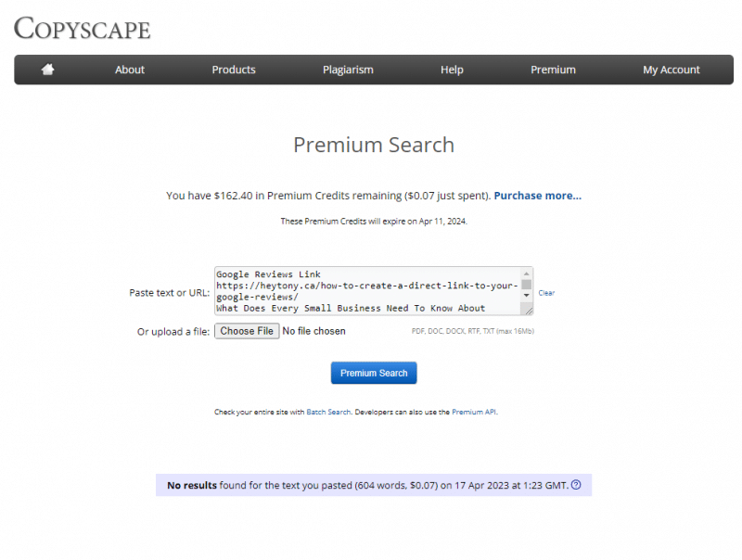Open the About menu
This screenshot has width=742, height=560.
[130, 70]
